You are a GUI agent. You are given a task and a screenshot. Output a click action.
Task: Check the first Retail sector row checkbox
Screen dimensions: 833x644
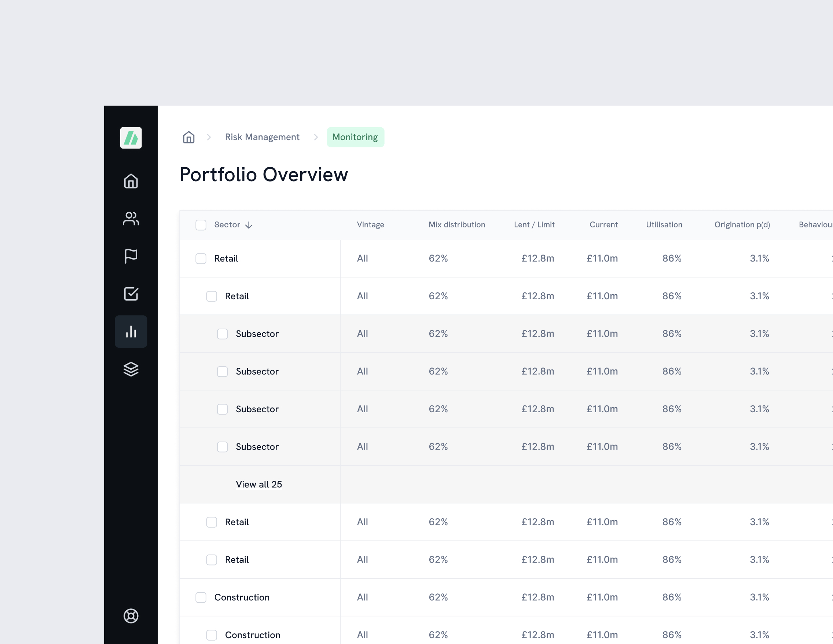(x=201, y=258)
